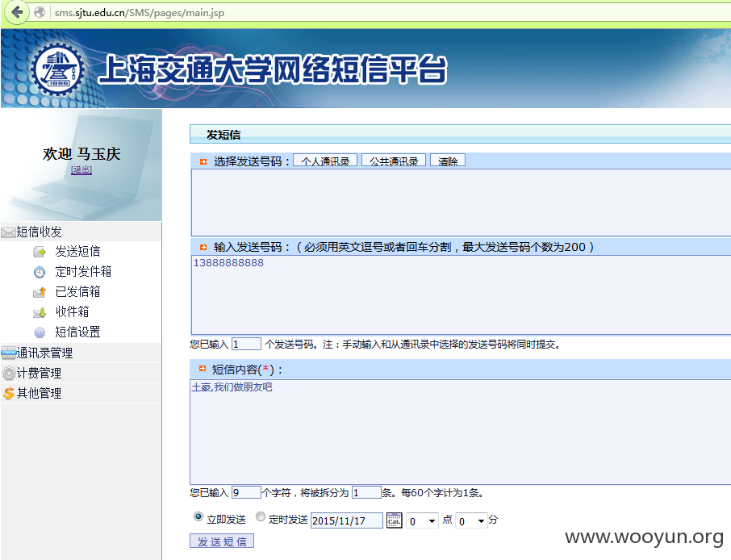Viewport: 731px width, 560px height.
Task: Click the welcome text 欢迎 马玉庆
Action: coord(81,154)
